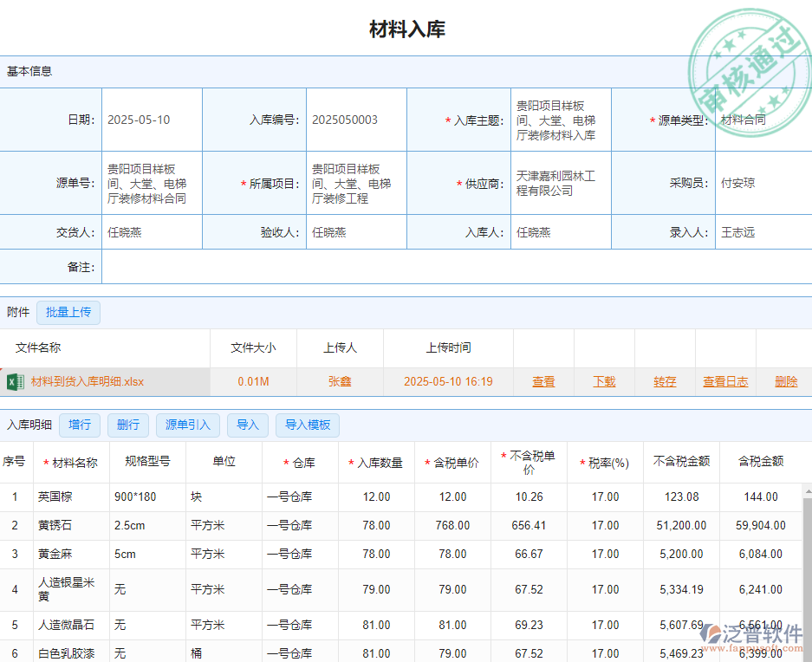Click 转存 to save the attachment elsewhere
The width and height of the screenshot is (812, 662).
coord(665,381)
